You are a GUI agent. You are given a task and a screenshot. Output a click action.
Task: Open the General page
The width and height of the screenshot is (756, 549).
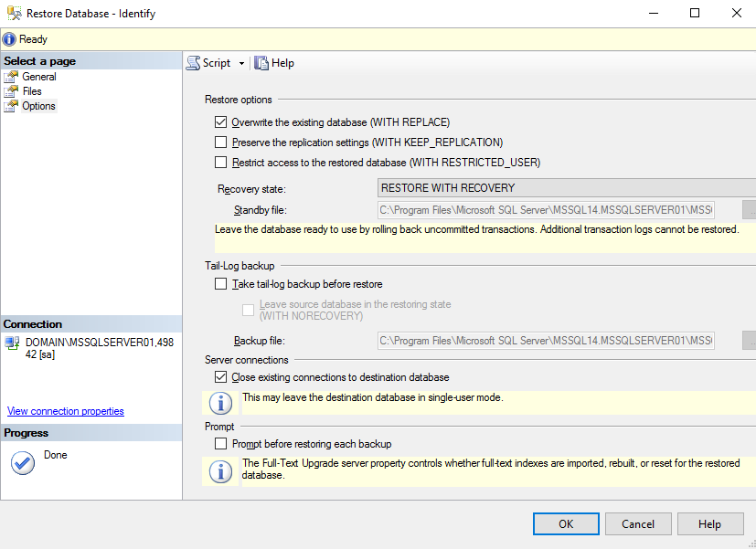(39, 77)
